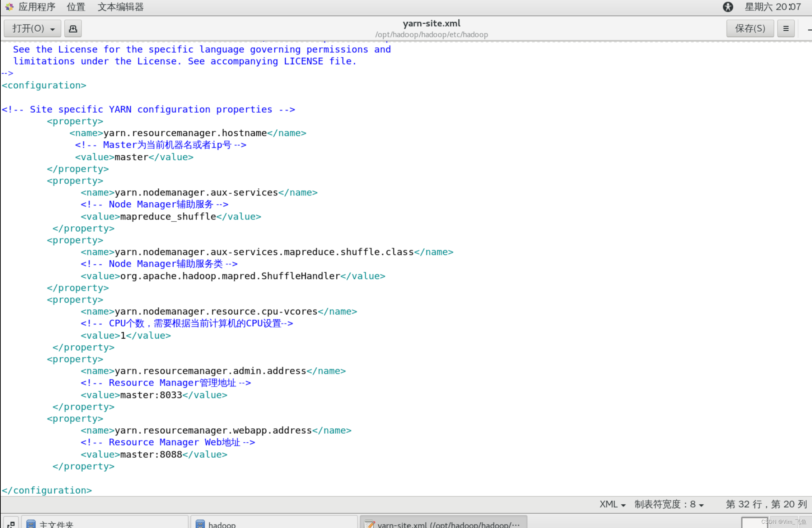Switch to the yarn-site.xml taskbar window
The height and width of the screenshot is (528, 812).
tap(444, 523)
